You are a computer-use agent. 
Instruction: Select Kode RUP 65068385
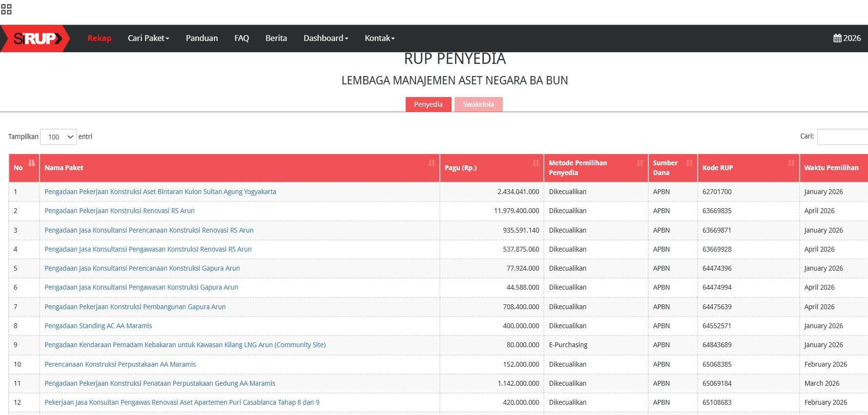tap(717, 364)
